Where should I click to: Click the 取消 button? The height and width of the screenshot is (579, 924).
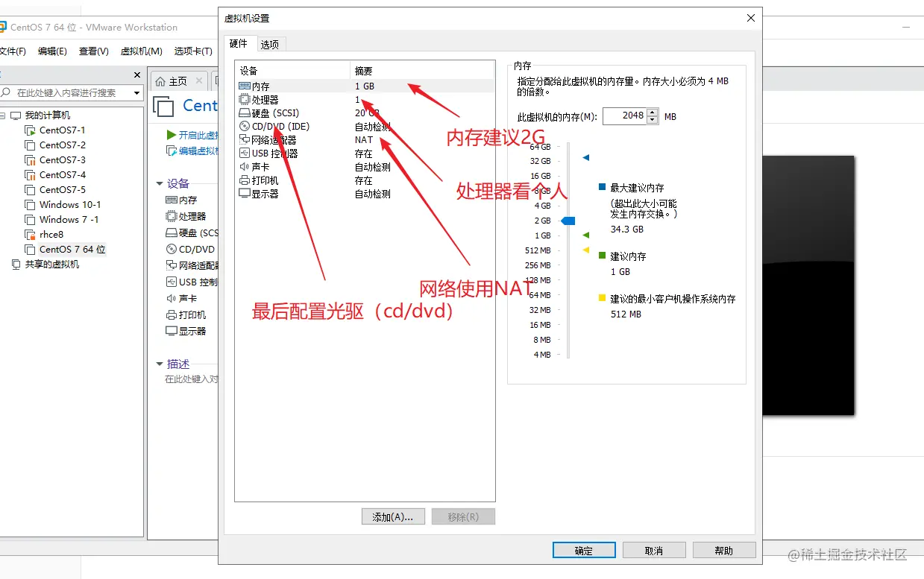(x=654, y=551)
